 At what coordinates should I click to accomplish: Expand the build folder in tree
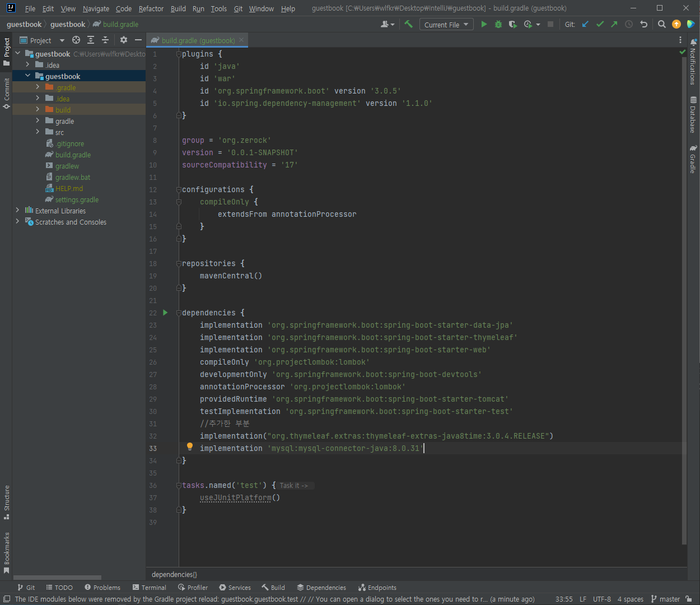pyautogui.click(x=38, y=109)
